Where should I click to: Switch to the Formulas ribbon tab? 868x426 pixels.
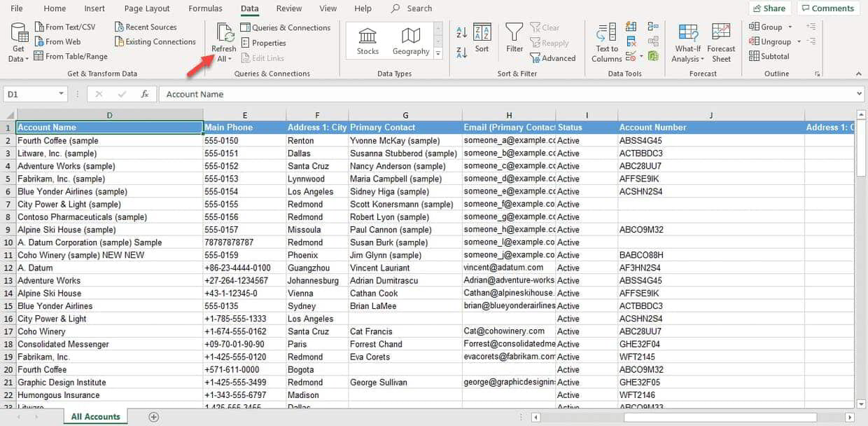pos(205,8)
